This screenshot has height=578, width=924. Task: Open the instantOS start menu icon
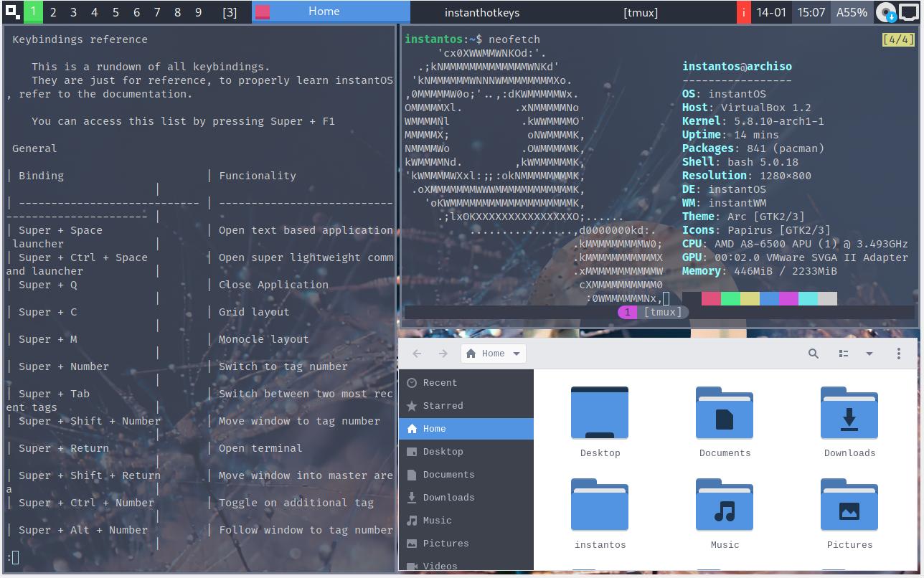[11, 12]
